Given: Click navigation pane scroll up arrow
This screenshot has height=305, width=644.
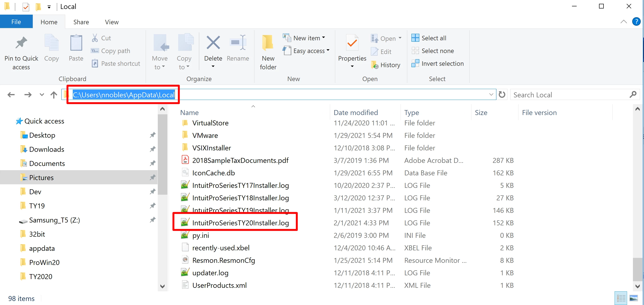Looking at the screenshot, I should point(162,109).
